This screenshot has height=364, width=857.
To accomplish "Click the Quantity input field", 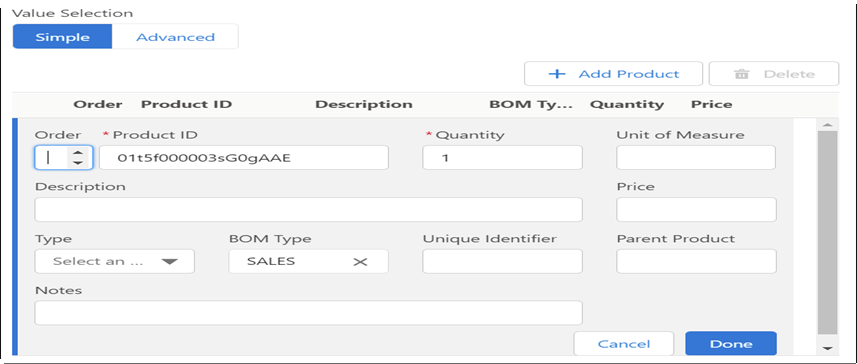I will [x=502, y=157].
